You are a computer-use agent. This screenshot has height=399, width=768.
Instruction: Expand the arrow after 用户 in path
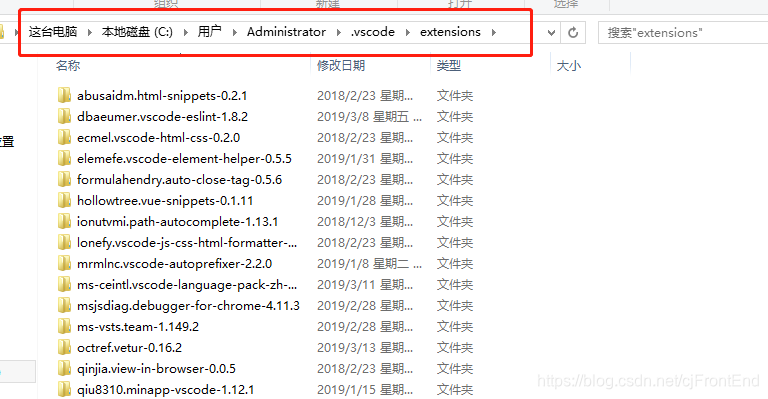tap(235, 32)
